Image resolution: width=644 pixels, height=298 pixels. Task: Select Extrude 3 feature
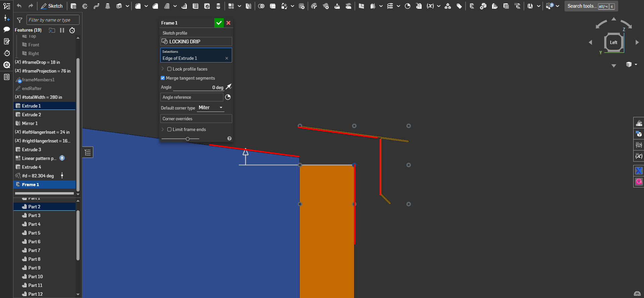click(x=45, y=150)
